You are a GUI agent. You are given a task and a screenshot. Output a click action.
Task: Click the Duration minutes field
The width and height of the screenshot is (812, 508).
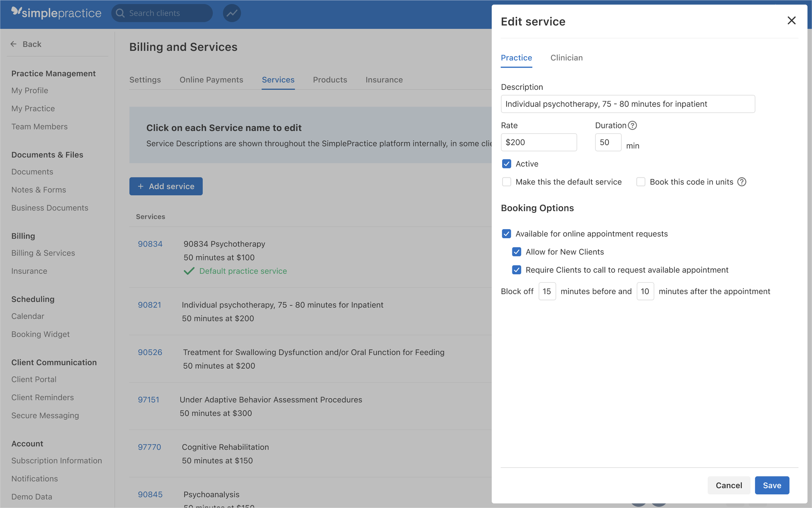(608, 142)
